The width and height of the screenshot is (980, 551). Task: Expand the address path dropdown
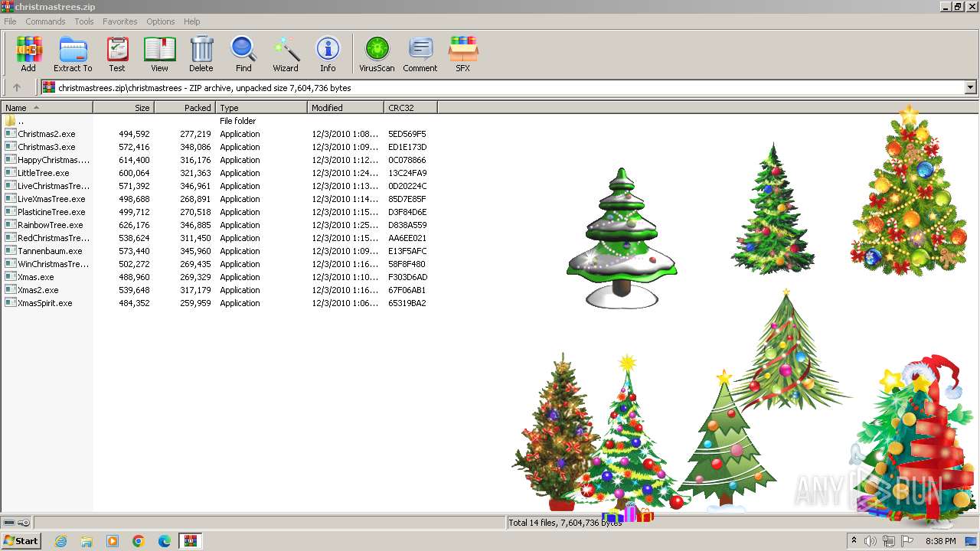[x=971, y=88]
